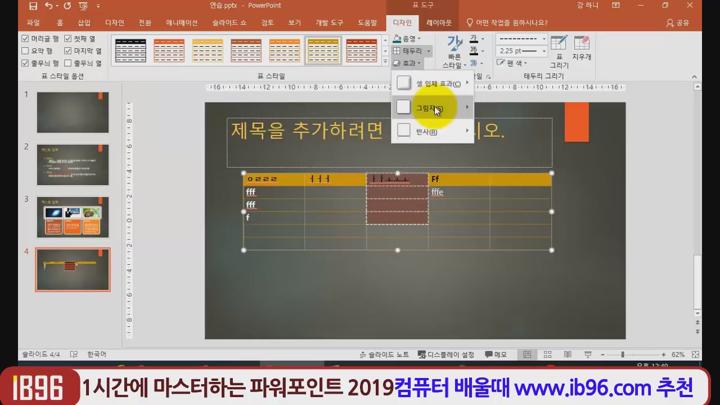This screenshot has width=720, height=405.
Task: Click the 표 그리기 (Draw Table) icon
Action: coord(559,51)
